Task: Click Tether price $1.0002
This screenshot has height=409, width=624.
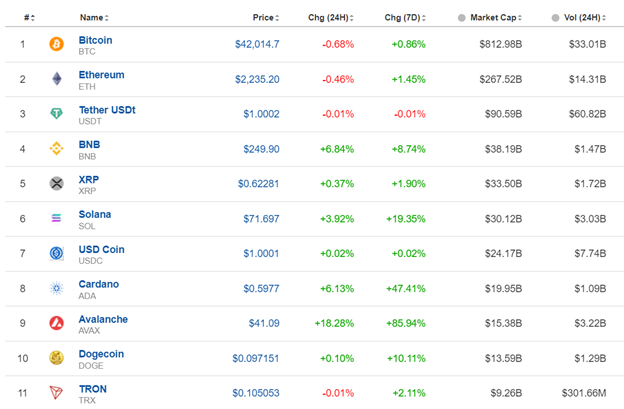Action: [x=261, y=114]
